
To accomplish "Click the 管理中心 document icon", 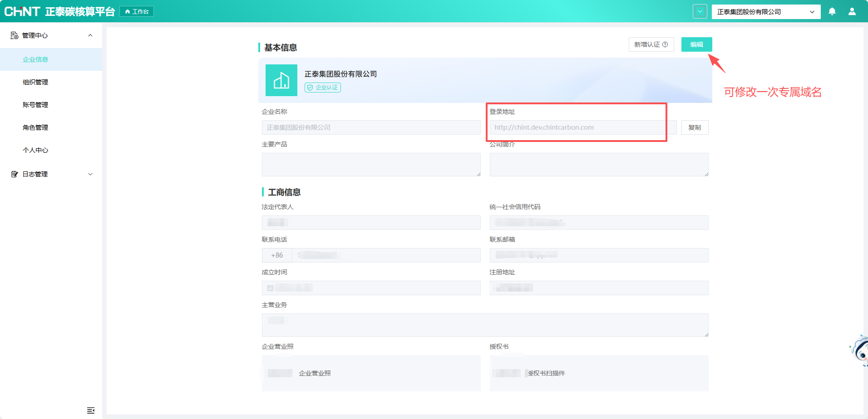I will (15, 35).
